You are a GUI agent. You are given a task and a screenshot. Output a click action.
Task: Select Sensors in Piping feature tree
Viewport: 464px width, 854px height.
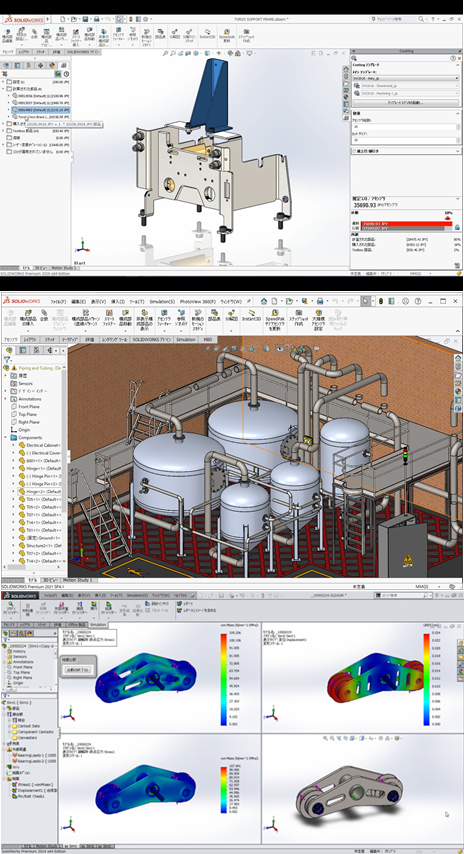pyautogui.click(x=26, y=383)
